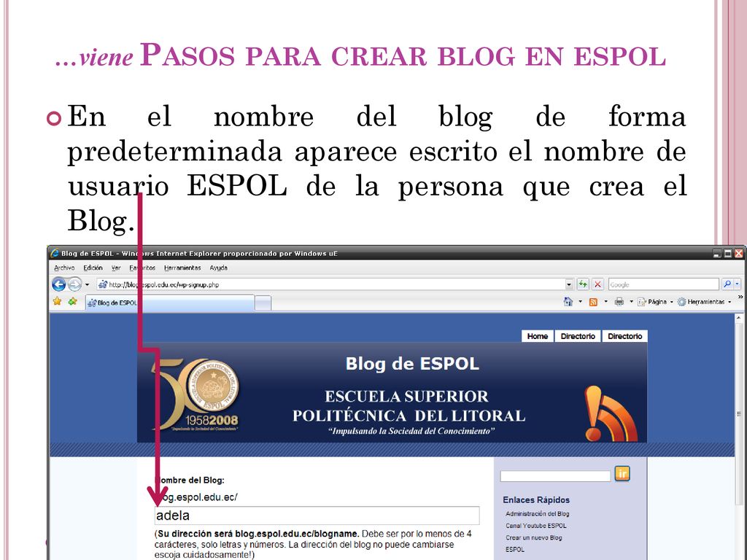This screenshot has width=747, height=560.
Task: Click the Print printer icon
Action: (619, 301)
